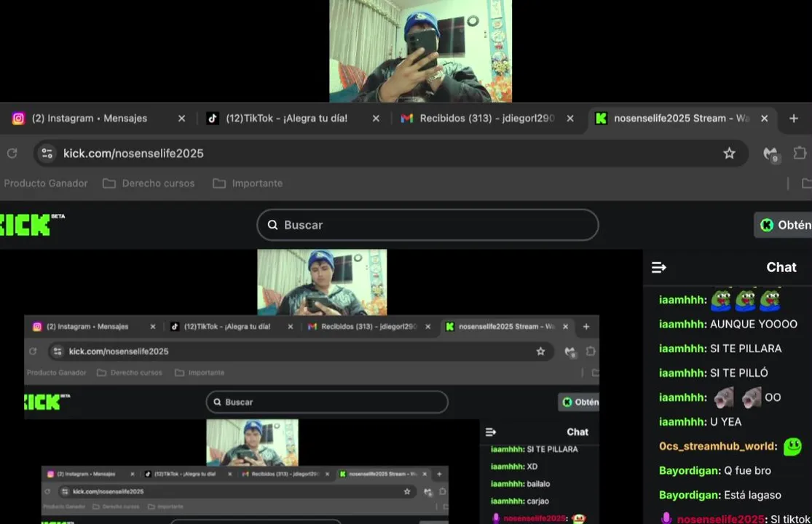Click the Obtén button
812x524 pixels.
point(783,225)
